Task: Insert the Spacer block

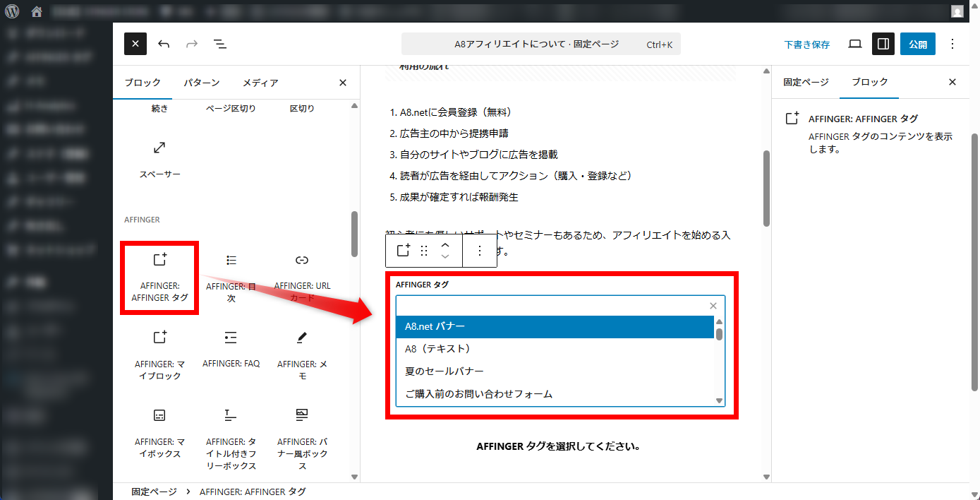Action: click(160, 160)
